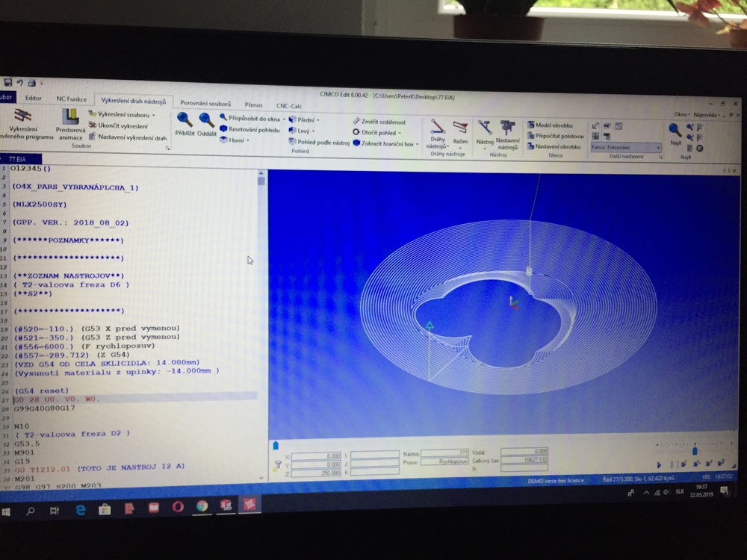Click the Oddálit zoom-out magnifier
747x560 pixels.
207,120
